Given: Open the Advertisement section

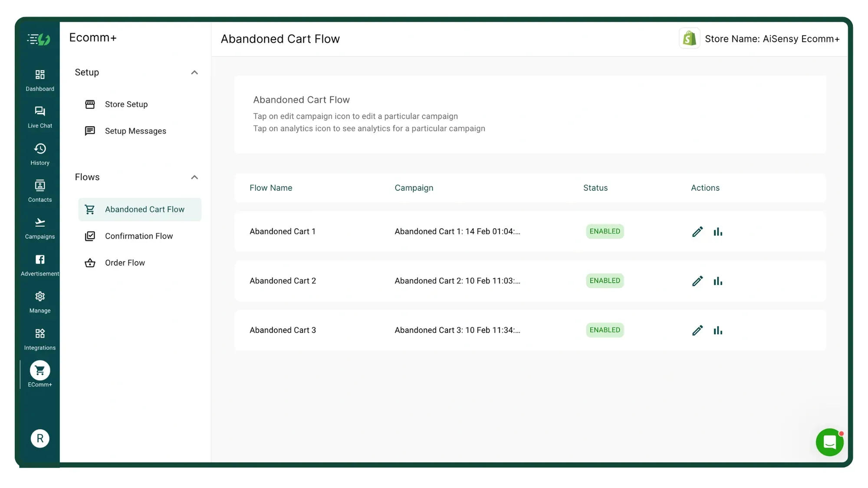Looking at the screenshot, I should pos(39,264).
